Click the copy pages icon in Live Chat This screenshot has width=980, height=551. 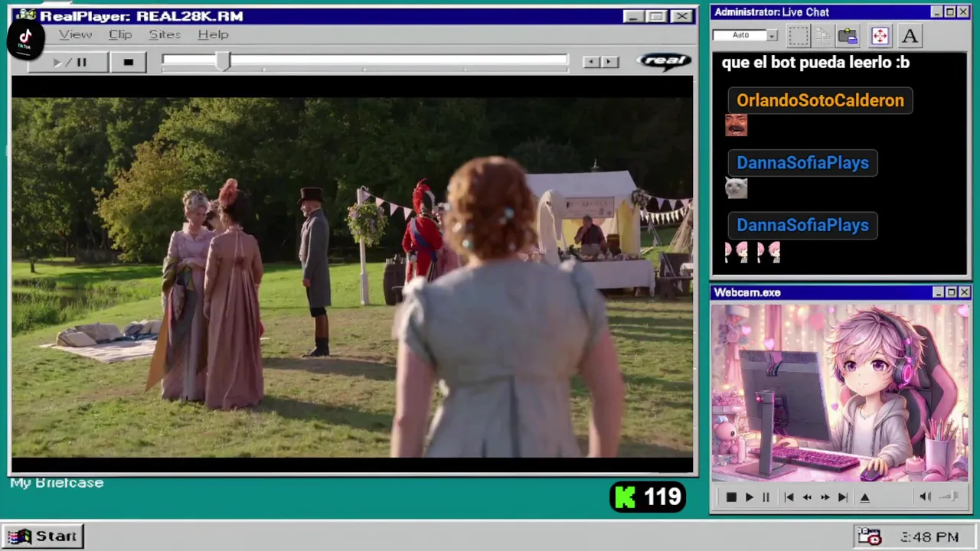(823, 35)
